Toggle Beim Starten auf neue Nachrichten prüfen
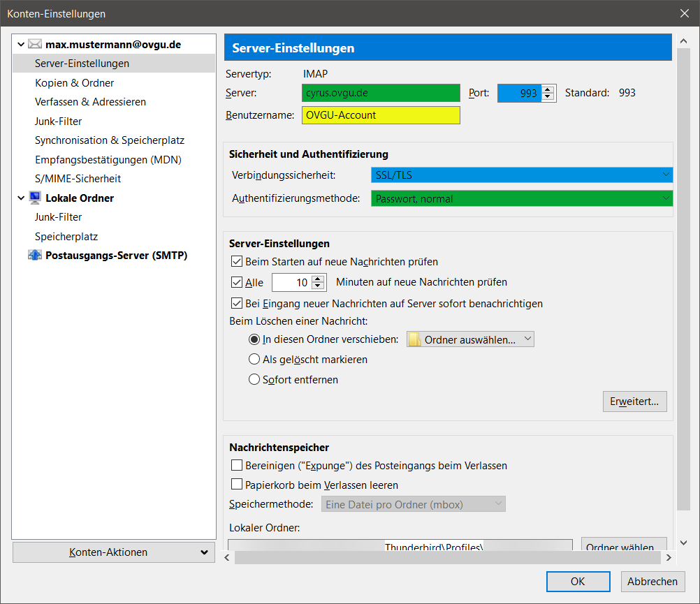 point(236,262)
